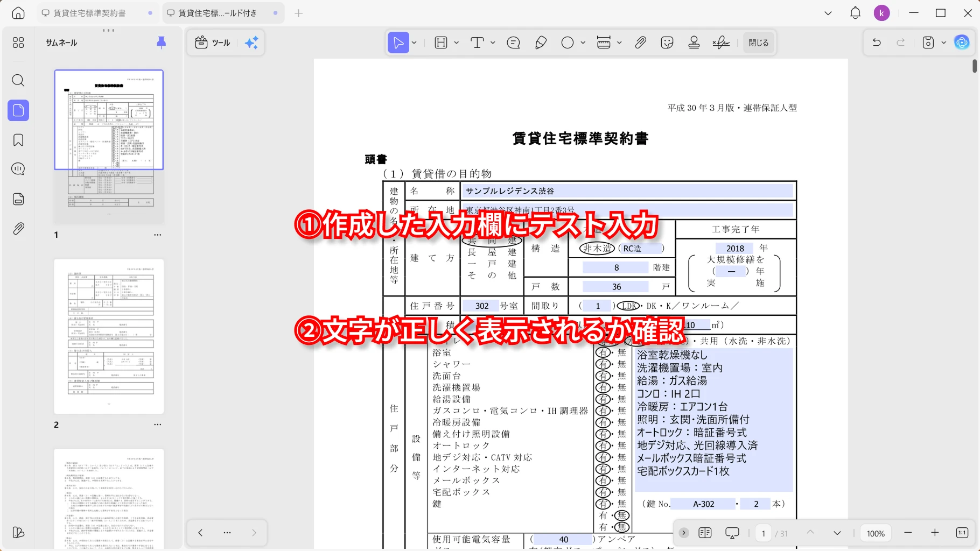The width and height of the screenshot is (980, 551).
Task: Choose the text field form tool
Action: [441, 43]
